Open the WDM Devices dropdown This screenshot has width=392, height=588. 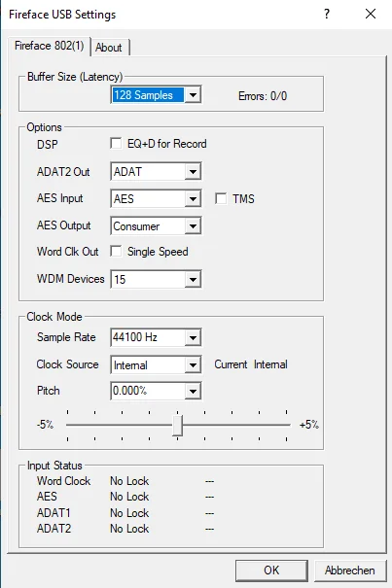tap(156, 279)
